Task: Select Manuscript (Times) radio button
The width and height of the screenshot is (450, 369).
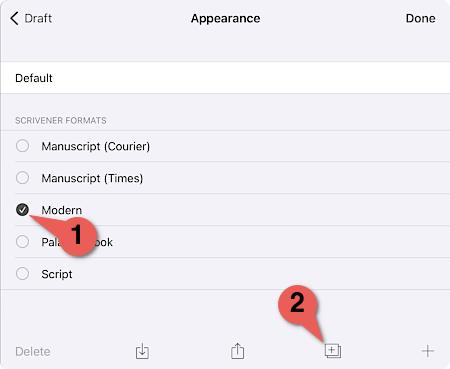Action: point(22,178)
